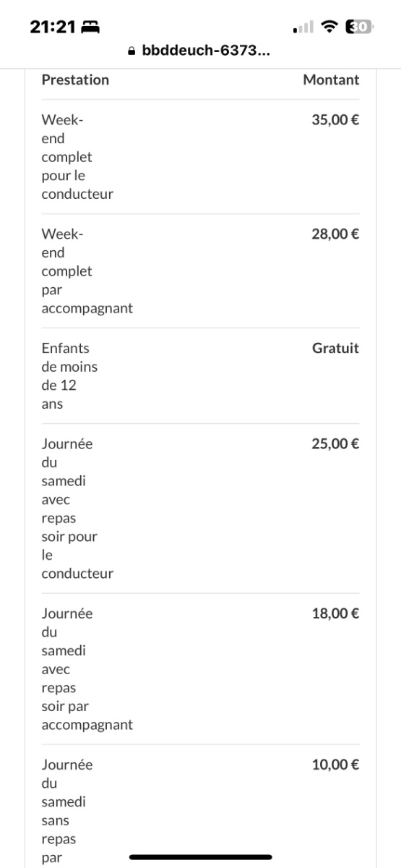The width and height of the screenshot is (401, 868).
Task: Tap the 18,00 € Saturday accompagnant price
Action: [335, 613]
